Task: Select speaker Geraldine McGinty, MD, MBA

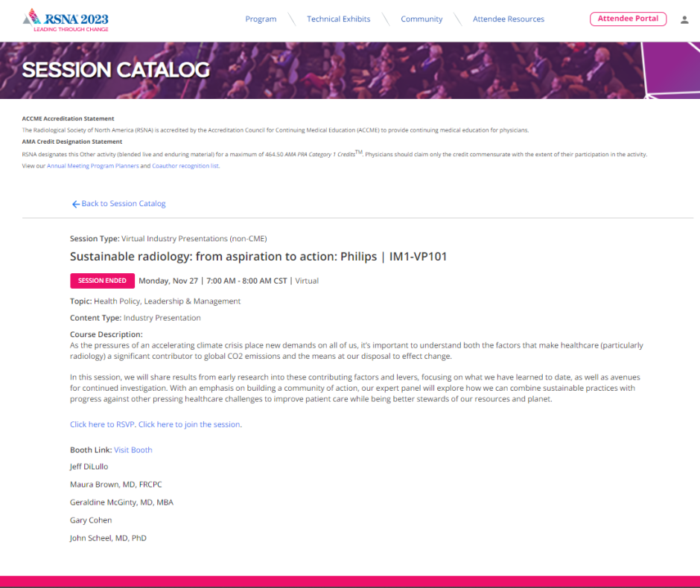Action: (x=121, y=502)
